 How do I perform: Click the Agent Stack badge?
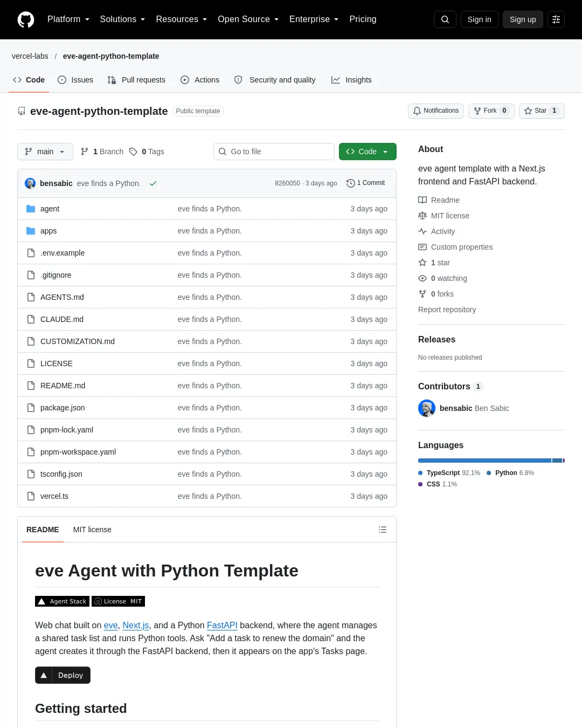[62, 601]
